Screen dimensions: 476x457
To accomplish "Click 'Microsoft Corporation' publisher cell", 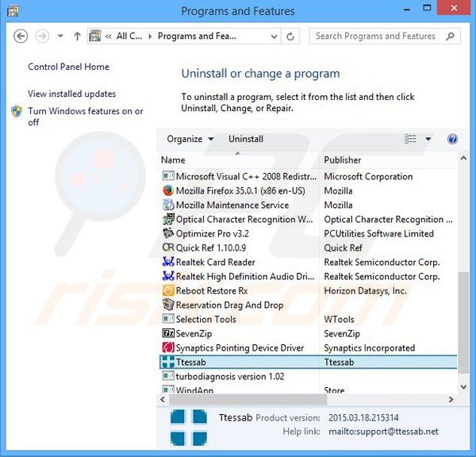I will [x=368, y=176].
